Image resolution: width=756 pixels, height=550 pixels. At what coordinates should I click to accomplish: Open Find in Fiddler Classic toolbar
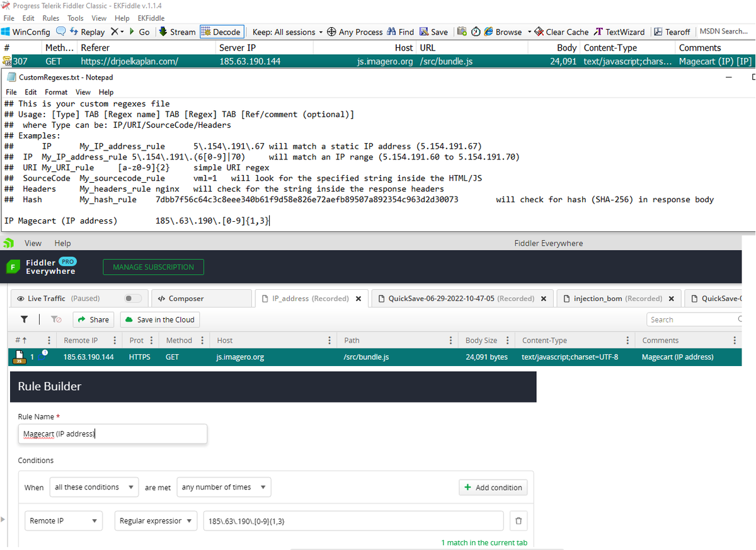tap(401, 32)
